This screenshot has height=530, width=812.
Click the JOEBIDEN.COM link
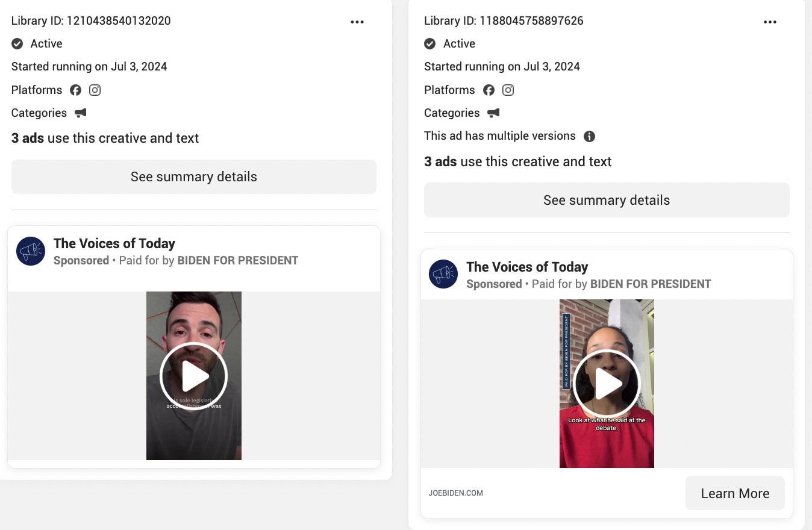pos(456,493)
